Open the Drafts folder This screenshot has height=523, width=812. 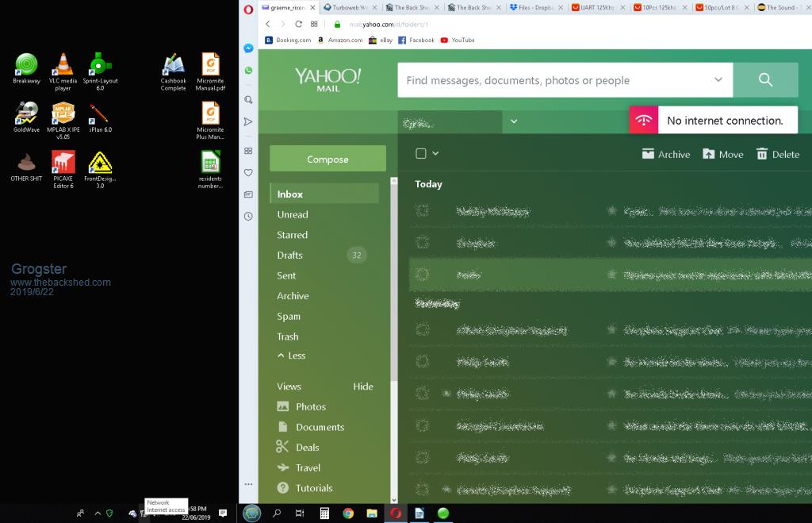coord(289,255)
